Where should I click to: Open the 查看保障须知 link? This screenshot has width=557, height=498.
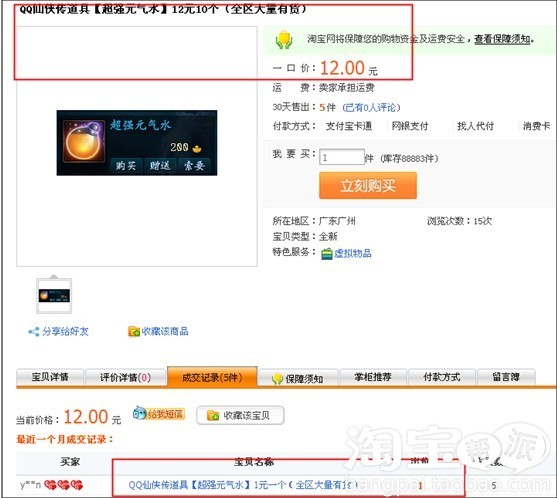coord(502,39)
